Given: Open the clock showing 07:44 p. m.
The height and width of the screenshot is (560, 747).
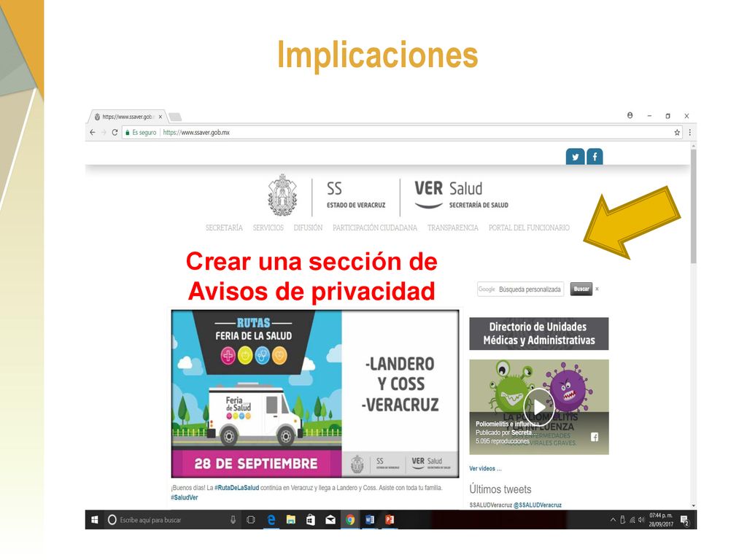Looking at the screenshot, I should pos(661,519).
